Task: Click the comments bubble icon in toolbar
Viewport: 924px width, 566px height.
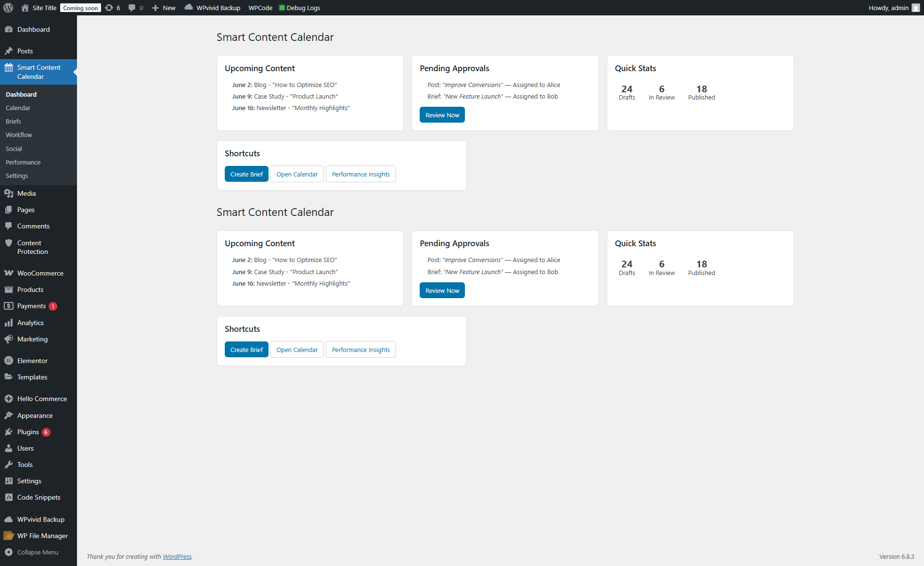Action: point(132,8)
